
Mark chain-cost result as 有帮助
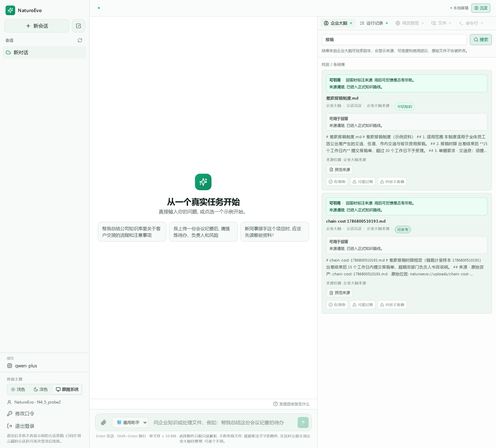coord(337,305)
